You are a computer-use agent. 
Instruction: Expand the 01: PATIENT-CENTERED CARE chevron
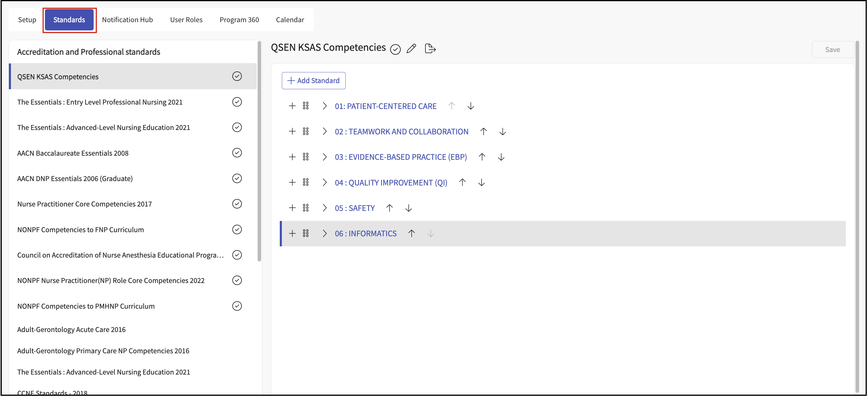[324, 106]
